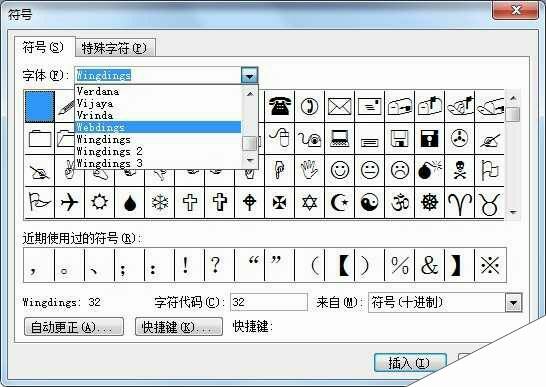Select the recent semicolon symbol
546x387 pixels.
point(129,265)
